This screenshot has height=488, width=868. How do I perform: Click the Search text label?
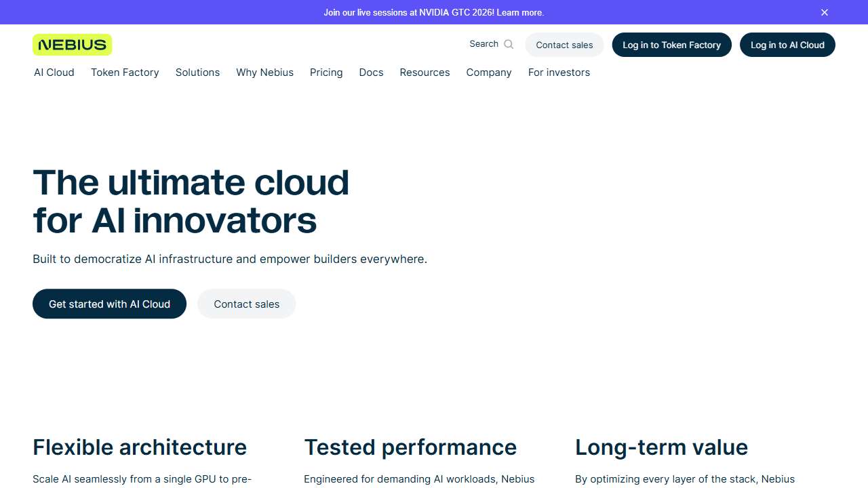(484, 43)
